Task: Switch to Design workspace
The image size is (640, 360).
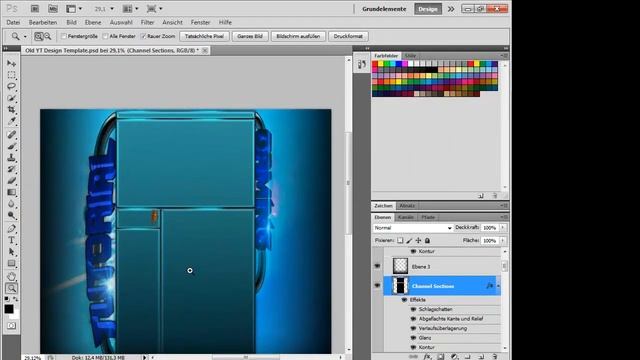Action: pos(428,9)
